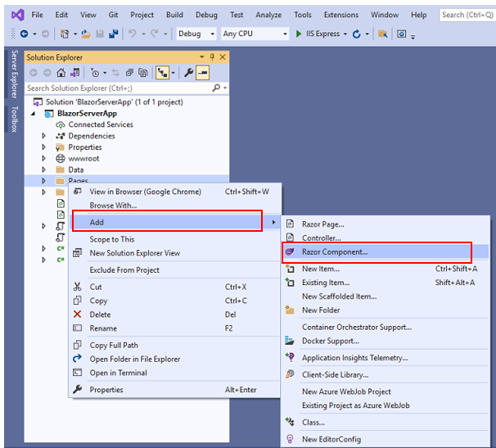Choose Client-Side Library... from the submenu
This screenshot has height=448, width=496.
pyautogui.click(x=385, y=374)
